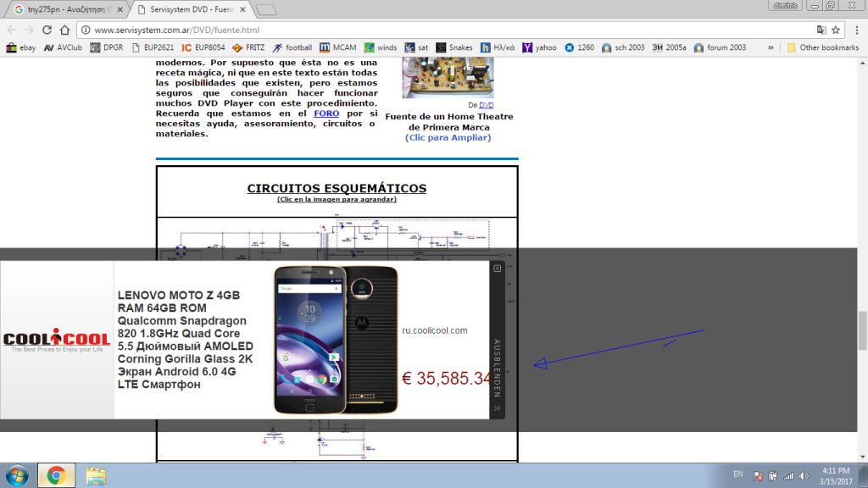Screen dimensions: 868x488
Task: Open the Greek-labelled bookmark next to Snakes
Action: point(498,47)
